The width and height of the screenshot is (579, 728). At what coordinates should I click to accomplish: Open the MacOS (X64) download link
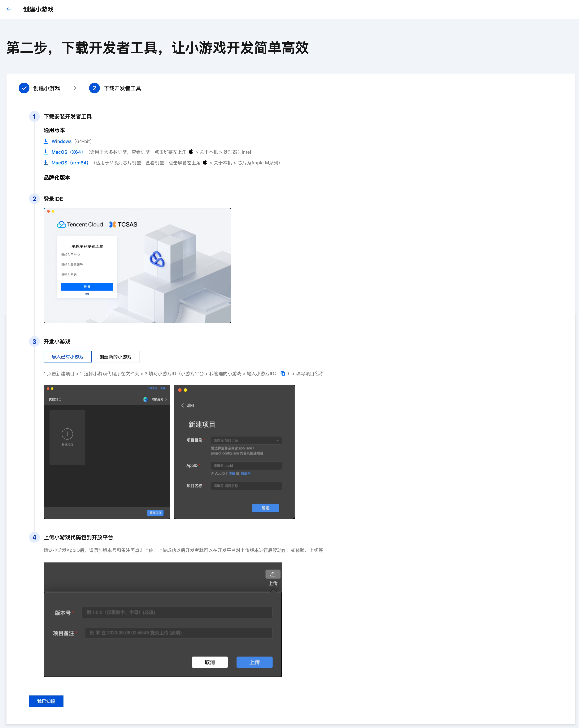tap(67, 152)
